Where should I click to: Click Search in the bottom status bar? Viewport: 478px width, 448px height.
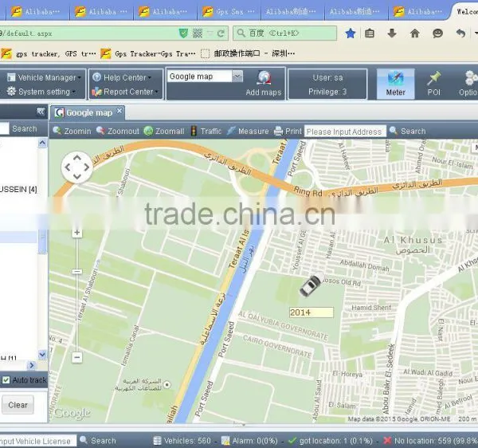[x=98, y=441]
